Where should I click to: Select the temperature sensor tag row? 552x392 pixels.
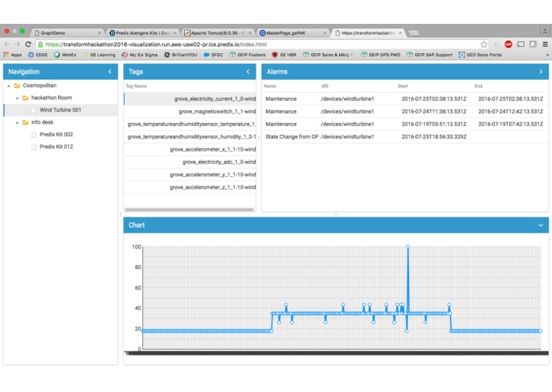coord(190,125)
